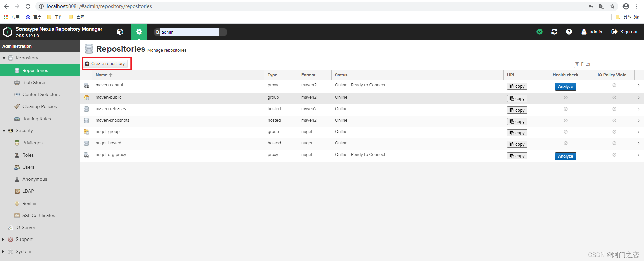Open the 百度 bookmark
The image size is (644, 261).
(x=34, y=17)
